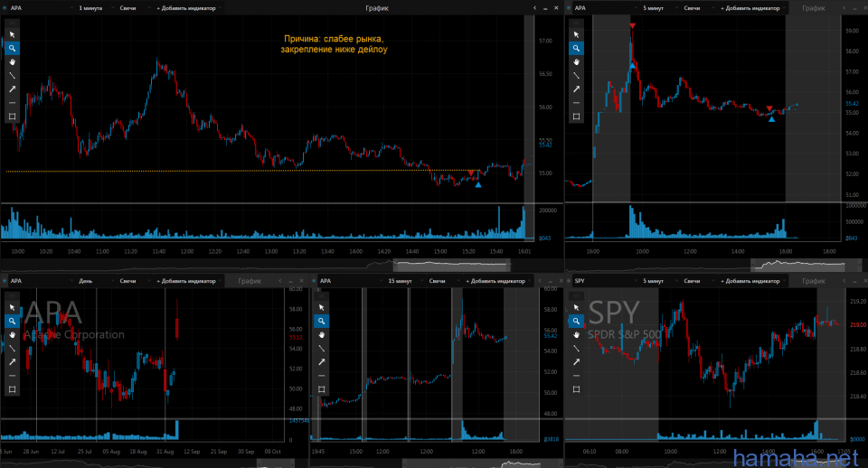Pick the horizontal line tool in the 1 минута chart
This screenshot has height=468, width=868.
click(12, 103)
